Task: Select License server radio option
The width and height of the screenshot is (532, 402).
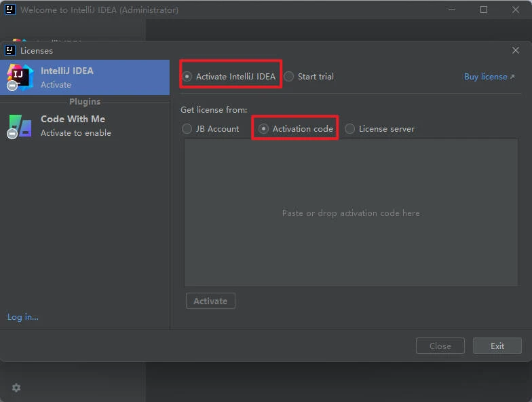Action: [350, 129]
